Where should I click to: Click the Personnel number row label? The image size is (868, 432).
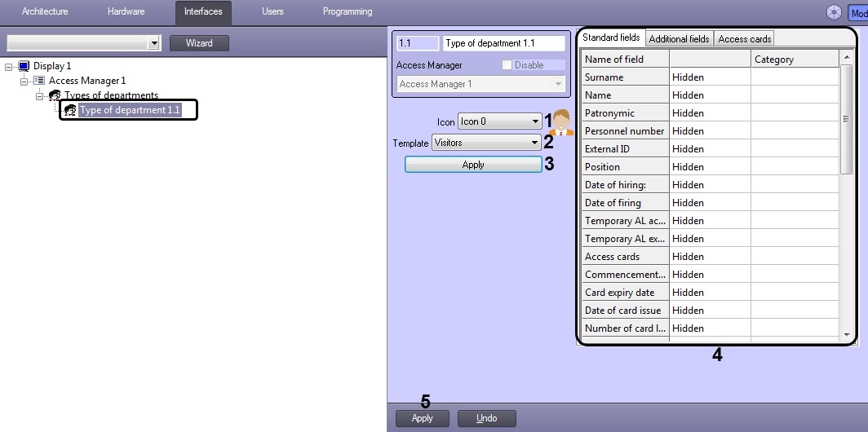point(625,131)
